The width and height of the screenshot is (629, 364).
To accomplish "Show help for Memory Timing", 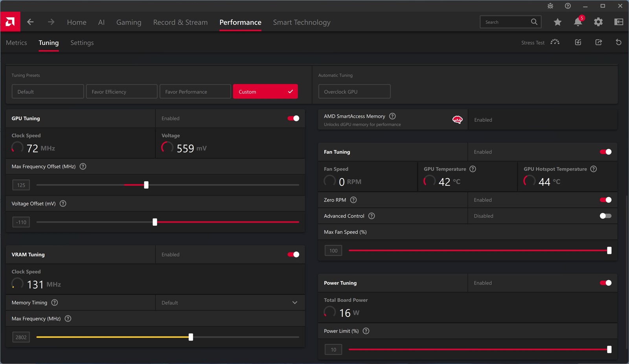I will 55,303.
